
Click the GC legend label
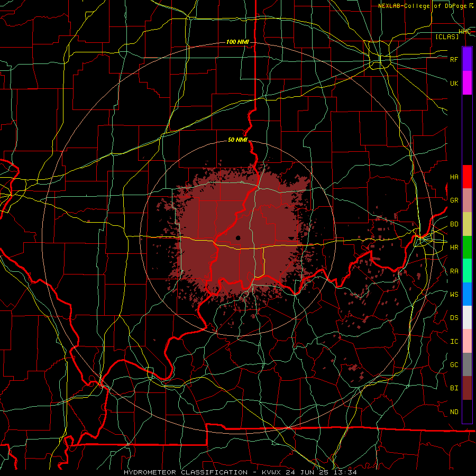pyautogui.click(x=454, y=365)
